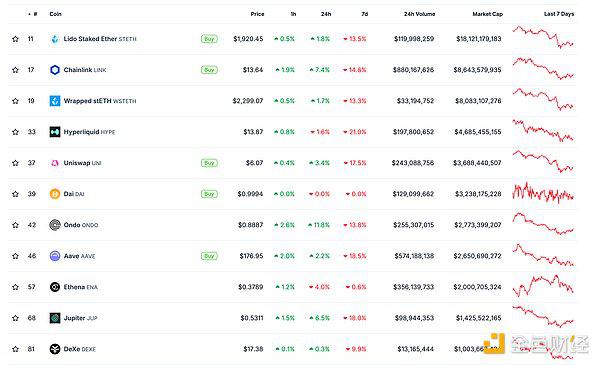Click the DeXe coin logo icon

point(55,349)
